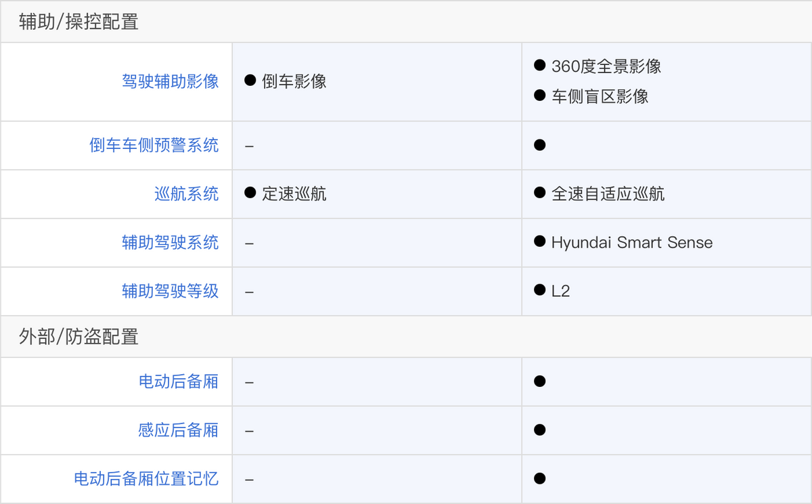Open the 电动后备厢位置记忆 link
The image size is (812, 504).
pyautogui.click(x=146, y=479)
